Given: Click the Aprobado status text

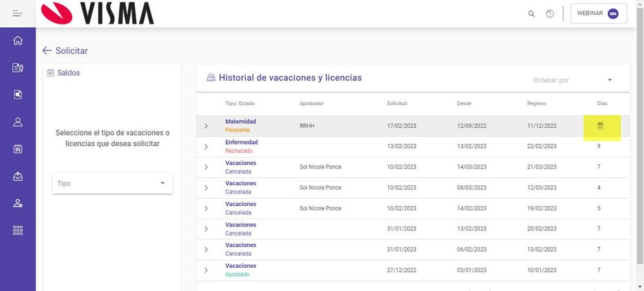Looking at the screenshot, I should pyautogui.click(x=237, y=274).
